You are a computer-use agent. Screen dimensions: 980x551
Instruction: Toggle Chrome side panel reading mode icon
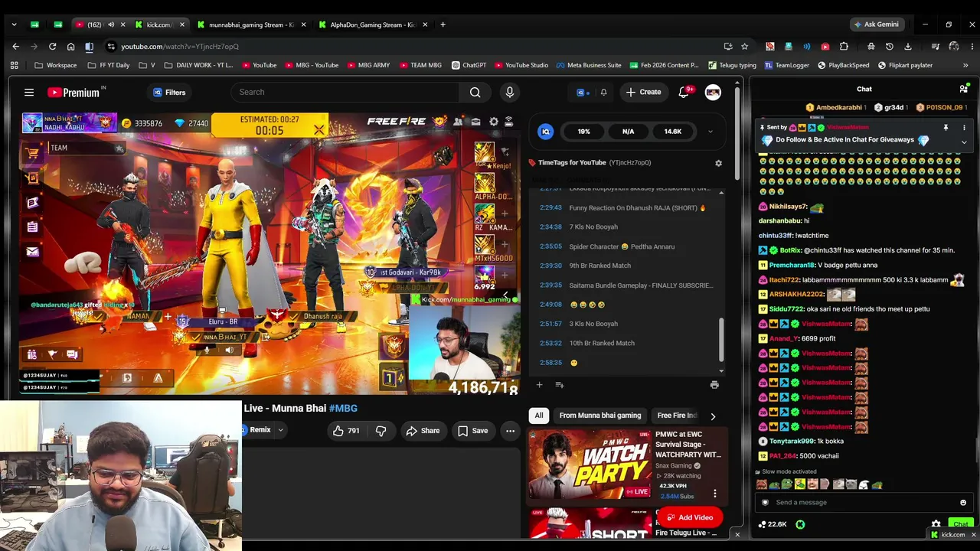click(x=89, y=47)
